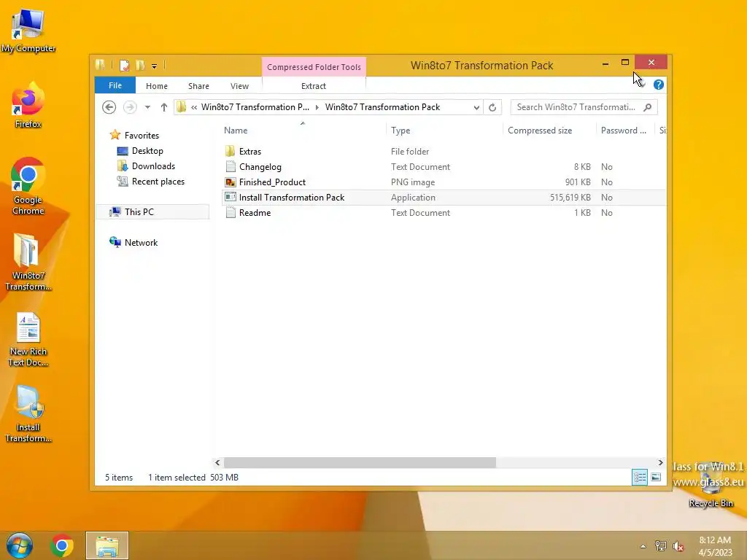The height and width of the screenshot is (560, 747).
Task: Select the Readme text document
Action: 255,212
